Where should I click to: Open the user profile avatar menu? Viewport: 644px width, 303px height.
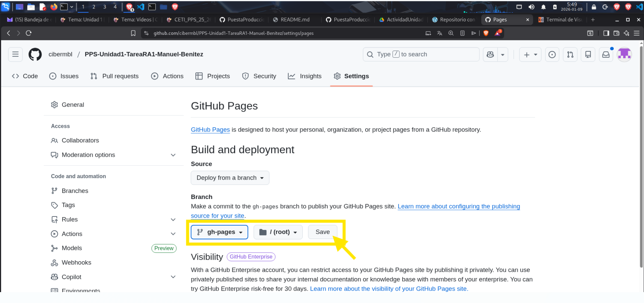tap(624, 54)
